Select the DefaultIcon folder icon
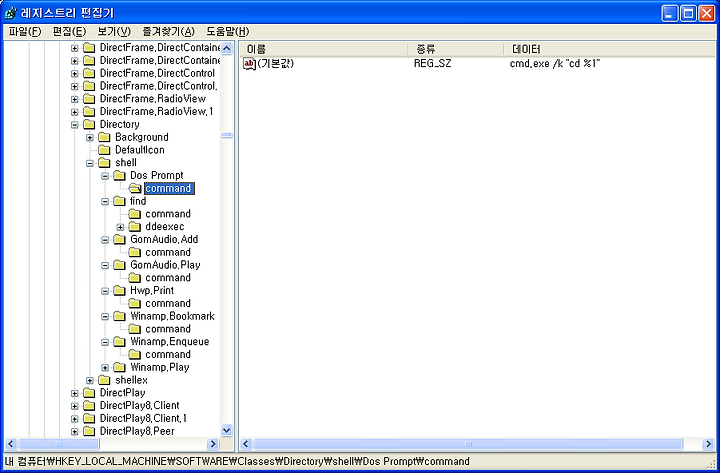The image size is (720, 473). point(104,150)
